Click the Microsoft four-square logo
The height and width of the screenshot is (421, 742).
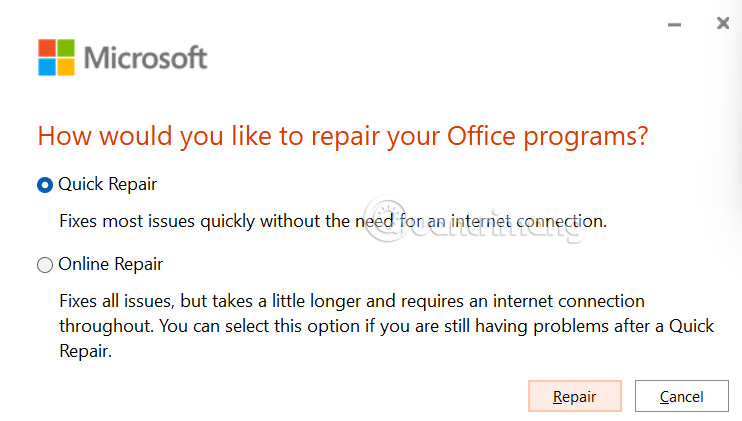(x=56, y=57)
